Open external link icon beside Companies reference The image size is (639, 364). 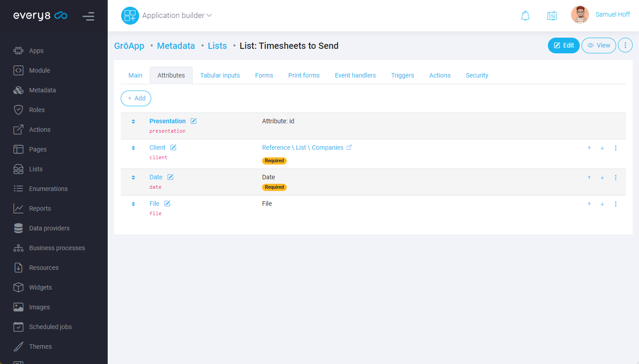[350, 147]
